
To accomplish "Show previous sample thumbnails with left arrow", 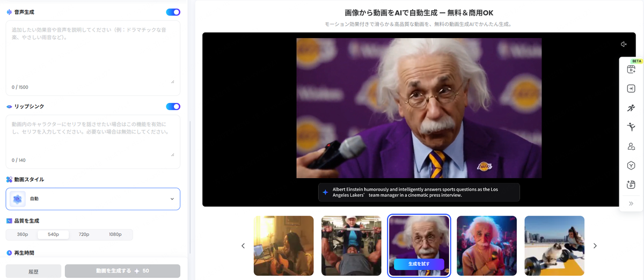I will coord(243,246).
